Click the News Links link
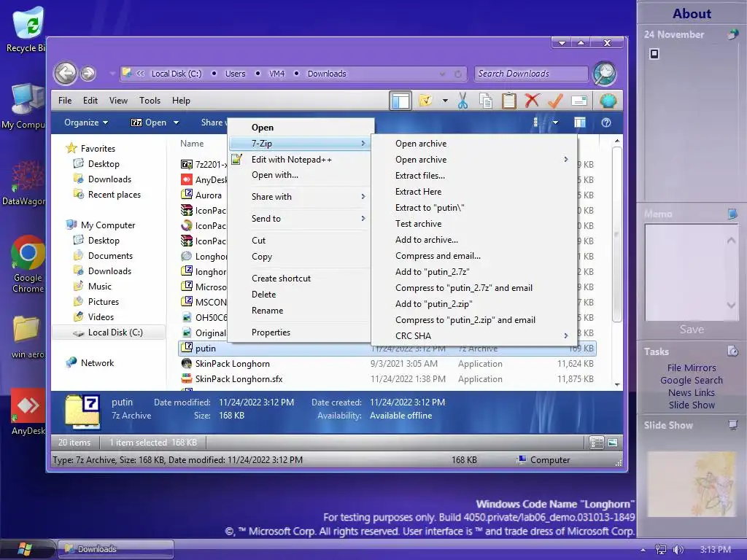The width and height of the screenshot is (747, 560). [692, 392]
